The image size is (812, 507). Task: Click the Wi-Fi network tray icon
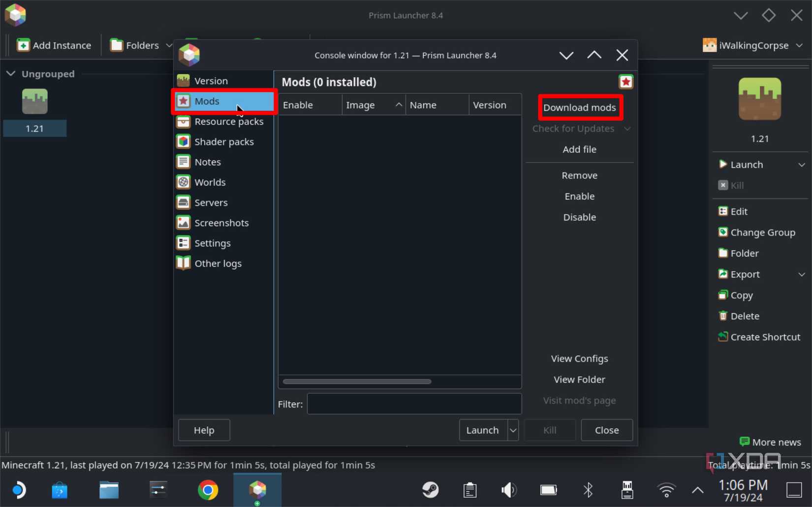[x=666, y=490]
